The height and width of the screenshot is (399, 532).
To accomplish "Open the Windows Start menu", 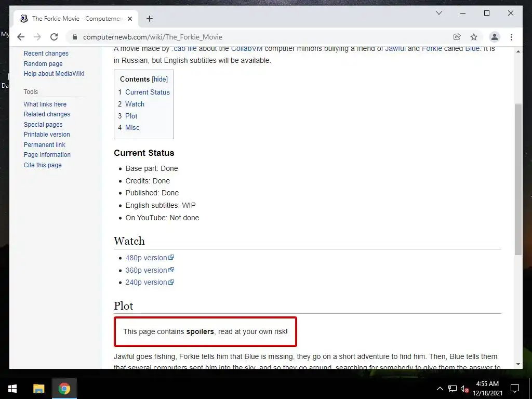I will 12,389.
